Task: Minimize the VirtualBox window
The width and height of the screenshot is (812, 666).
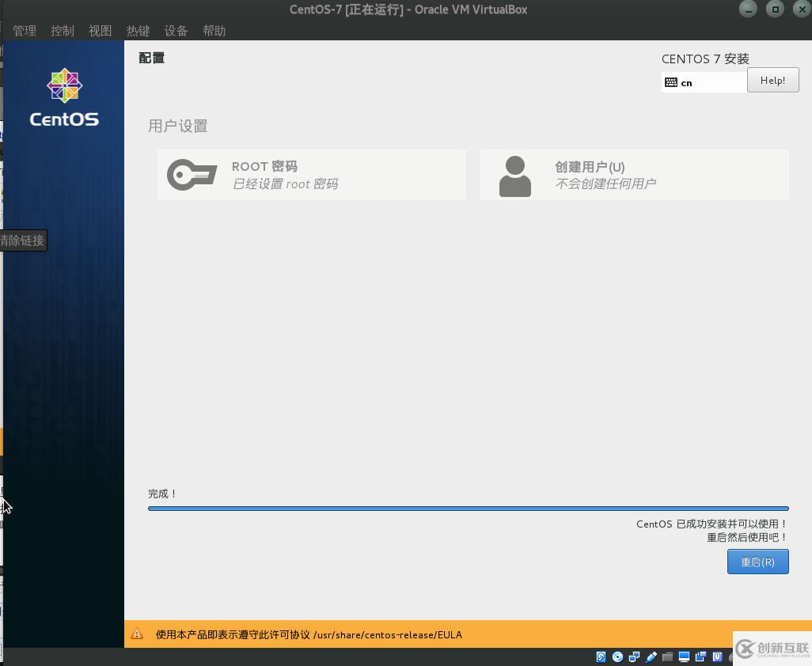Action: (x=748, y=9)
